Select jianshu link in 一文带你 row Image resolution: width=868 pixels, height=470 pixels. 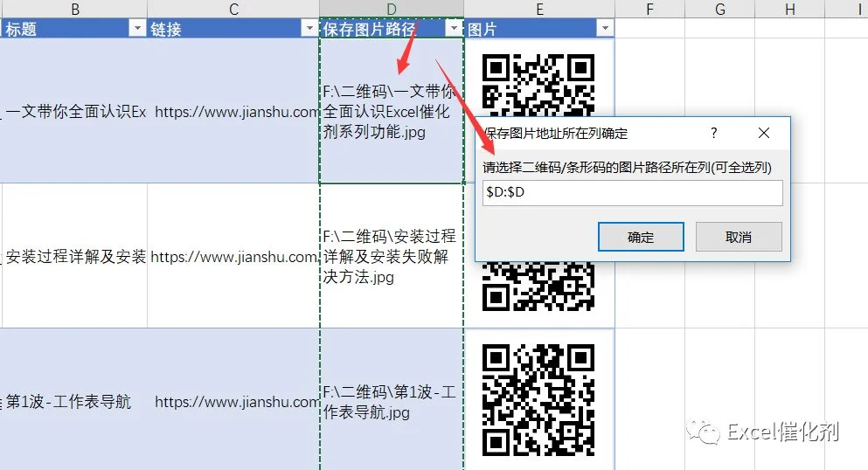233,111
